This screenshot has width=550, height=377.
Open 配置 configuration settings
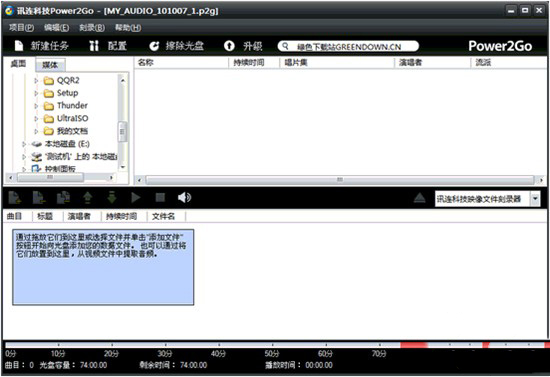pos(108,46)
